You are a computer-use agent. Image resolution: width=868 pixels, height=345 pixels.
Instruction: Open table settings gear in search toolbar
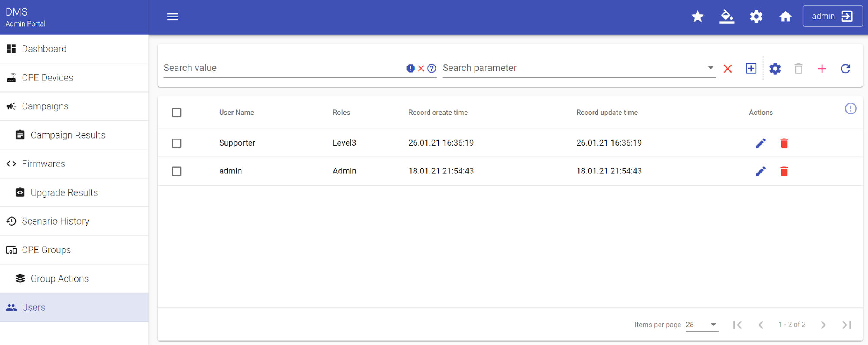coord(775,69)
